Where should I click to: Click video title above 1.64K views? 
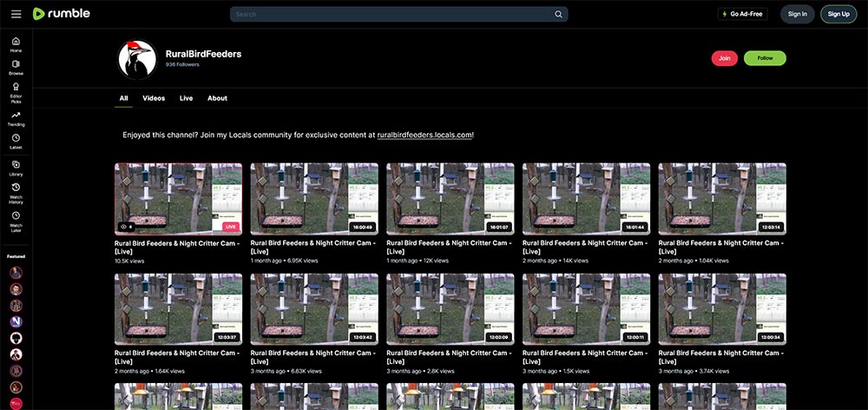pyautogui.click(x=177, y=357)
